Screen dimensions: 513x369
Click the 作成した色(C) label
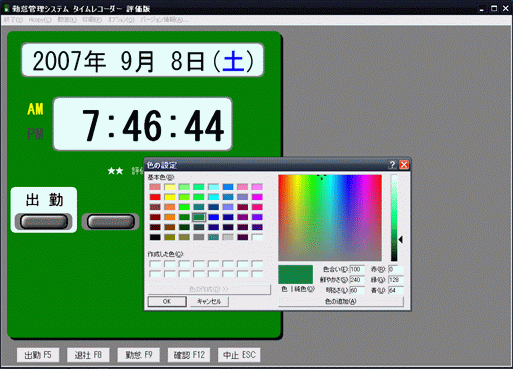(x=165, y=254)
